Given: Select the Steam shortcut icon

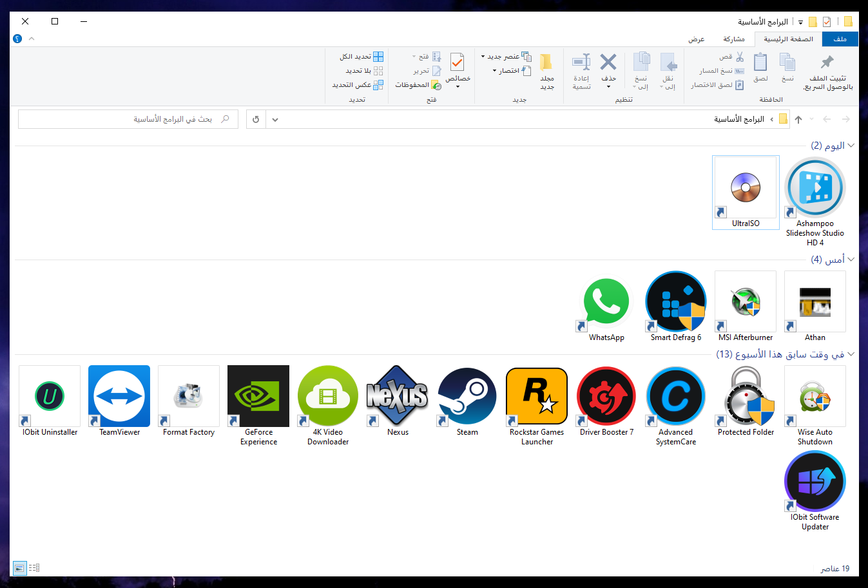Looking at the screenshot, I should 467,396.
